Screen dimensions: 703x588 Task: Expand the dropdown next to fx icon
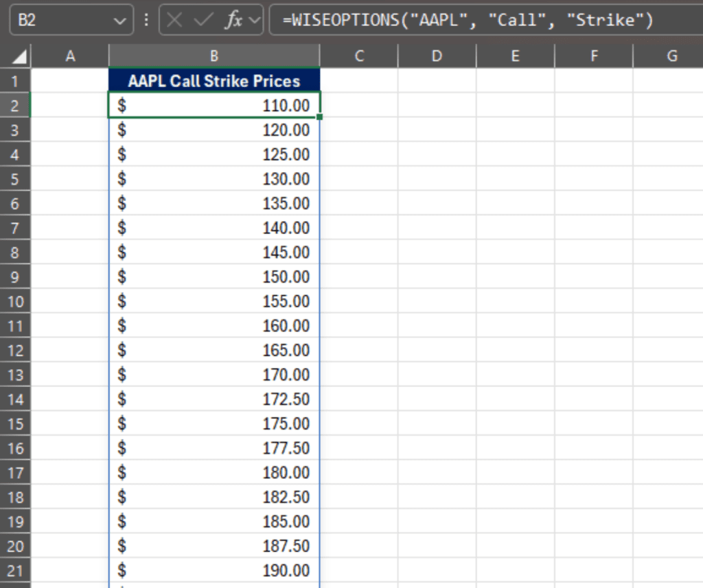pos(255,21)
